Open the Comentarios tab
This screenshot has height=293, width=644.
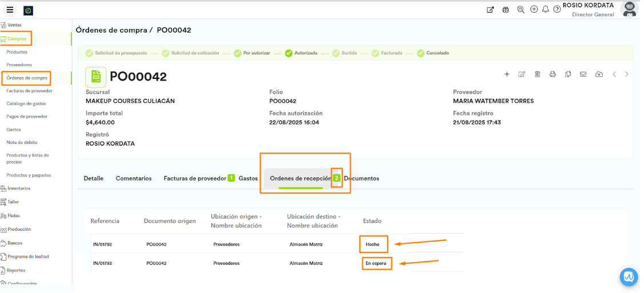pyautogui.click(x=134, y=178)
